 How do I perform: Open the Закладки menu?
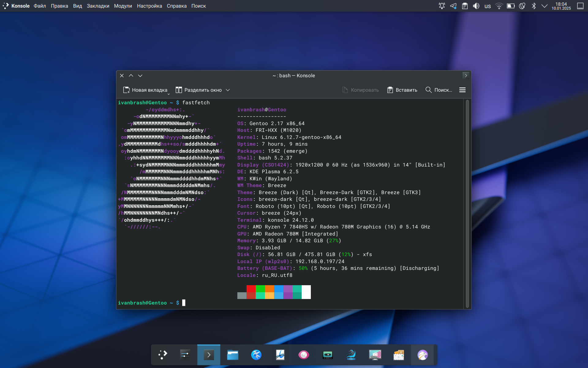coord(98,6)
